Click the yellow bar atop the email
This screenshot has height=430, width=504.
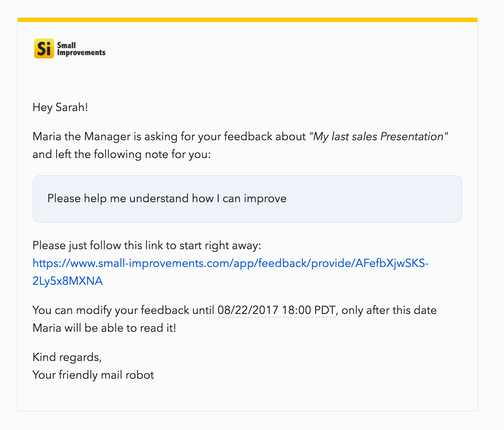click(247, 20)
